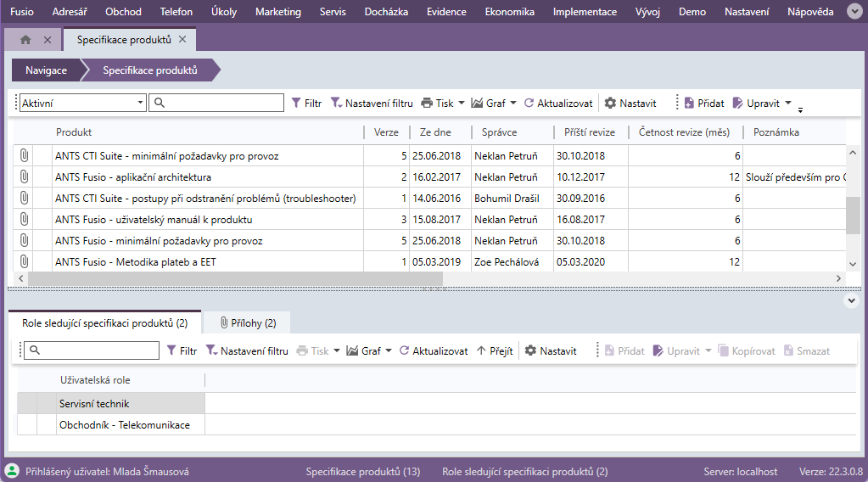Click the Filtr funnel icon in the upper toolbar
The height and width of the screenshot is (482, 868).
pos(296,104)
